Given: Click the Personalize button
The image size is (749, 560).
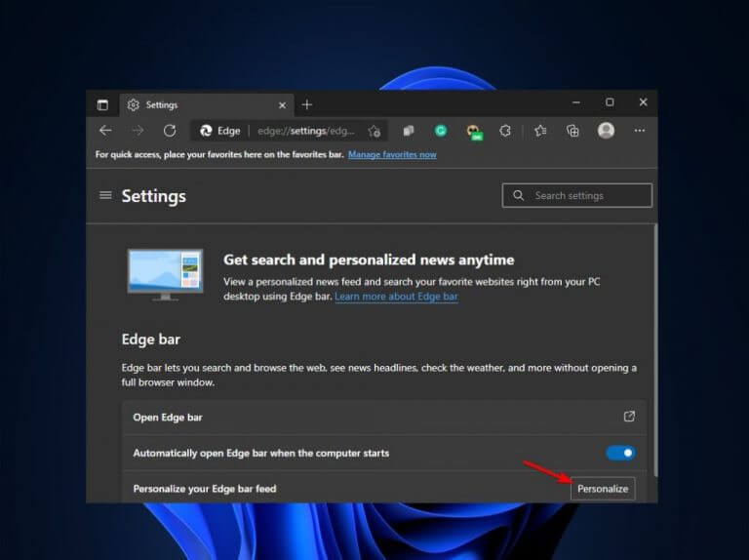Looking at the screenshot, I should (603, 489).
